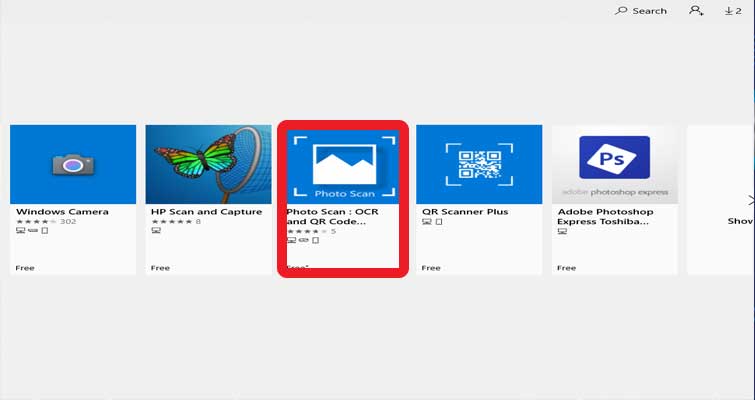
Task: Select the HP Scan and Capture title
Action: (x=207, y=212)
